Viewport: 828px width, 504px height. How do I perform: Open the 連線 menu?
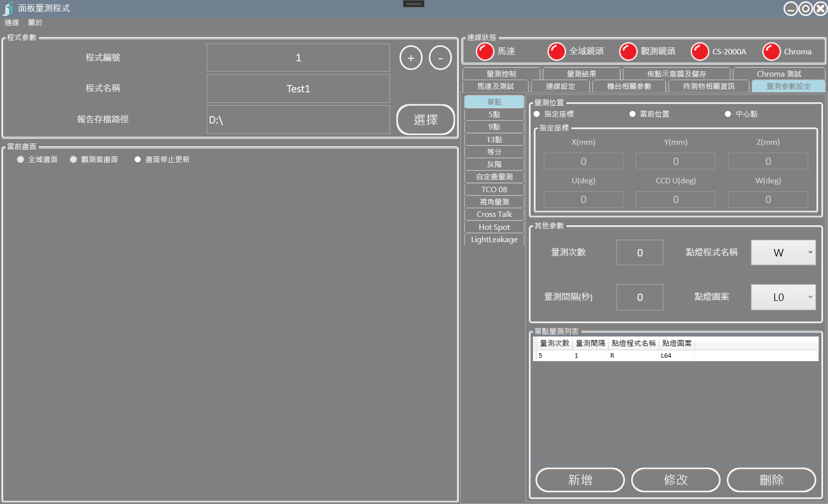coord(12,23)
